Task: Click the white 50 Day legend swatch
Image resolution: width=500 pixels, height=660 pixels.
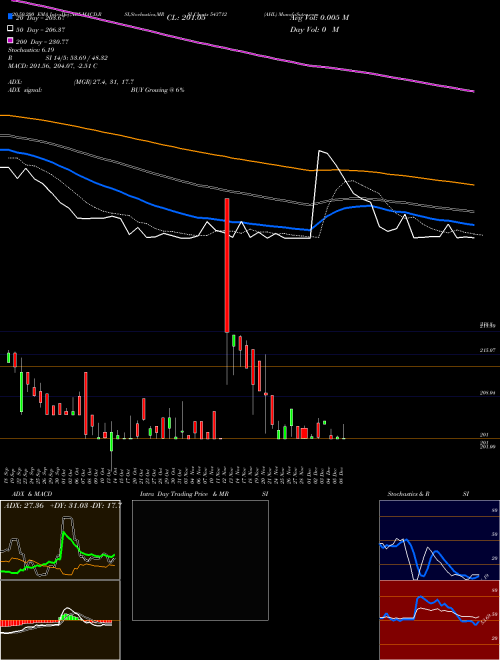Action: tap(10, 29)
